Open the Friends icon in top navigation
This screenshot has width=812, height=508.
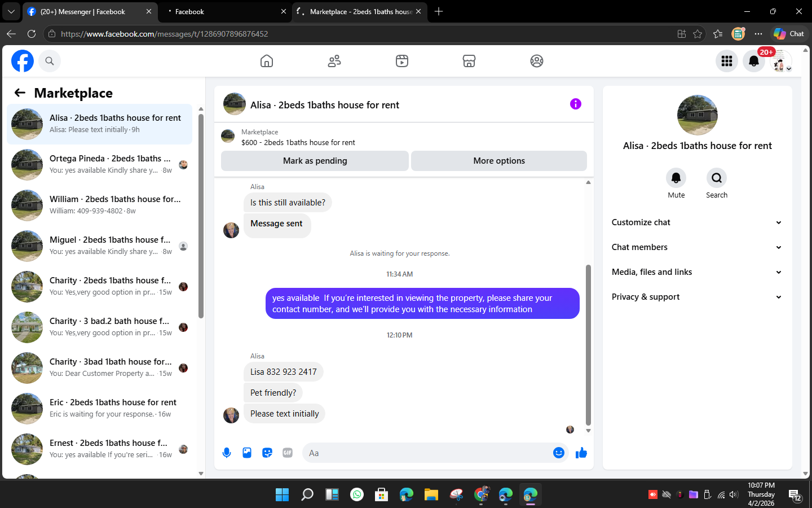334,61
